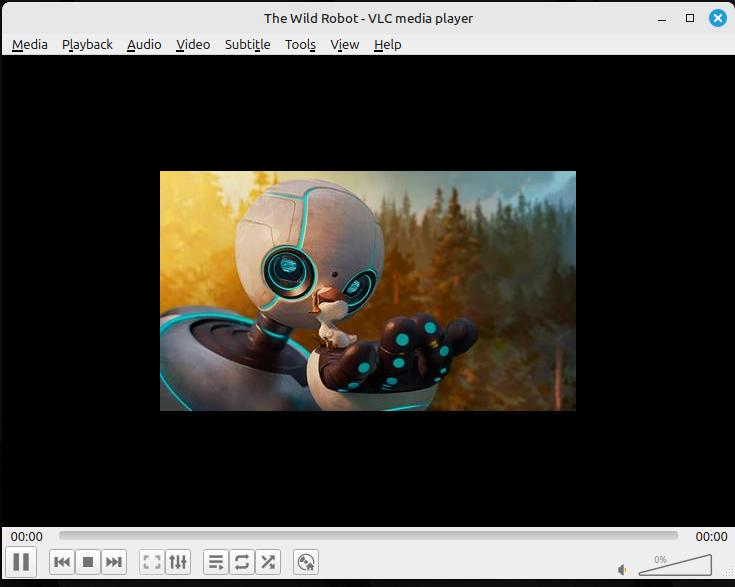Mute audio using the speaker icon
The image size is (735, 587).
click(x=623, y=569)
